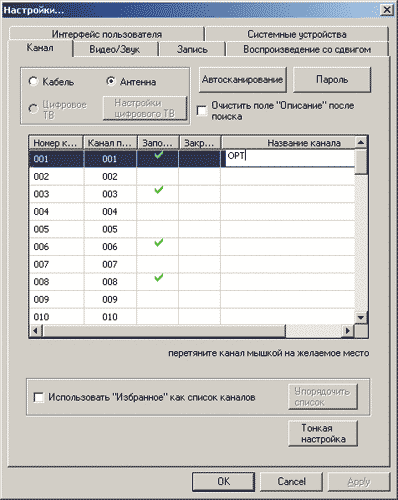The image size is (398, 500).
Task: Toggle the green checkmark in row 006
Action: 159,243
